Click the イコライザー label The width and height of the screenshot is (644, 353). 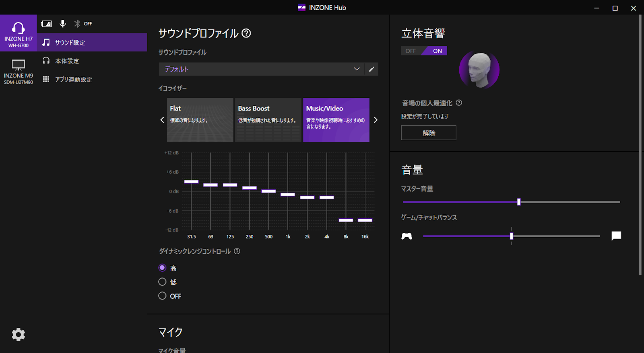click(173, 88)
